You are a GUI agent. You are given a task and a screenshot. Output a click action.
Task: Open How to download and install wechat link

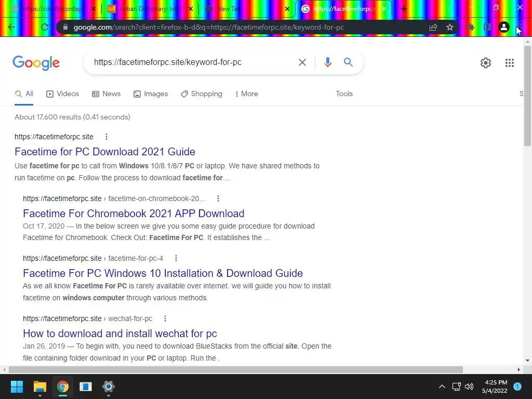click(120, 334)
